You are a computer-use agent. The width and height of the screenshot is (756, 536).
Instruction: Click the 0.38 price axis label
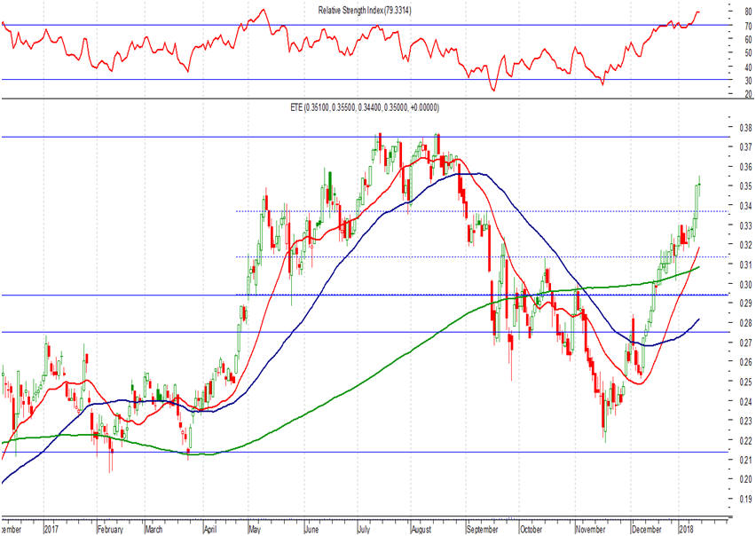[x=746, y=128]
